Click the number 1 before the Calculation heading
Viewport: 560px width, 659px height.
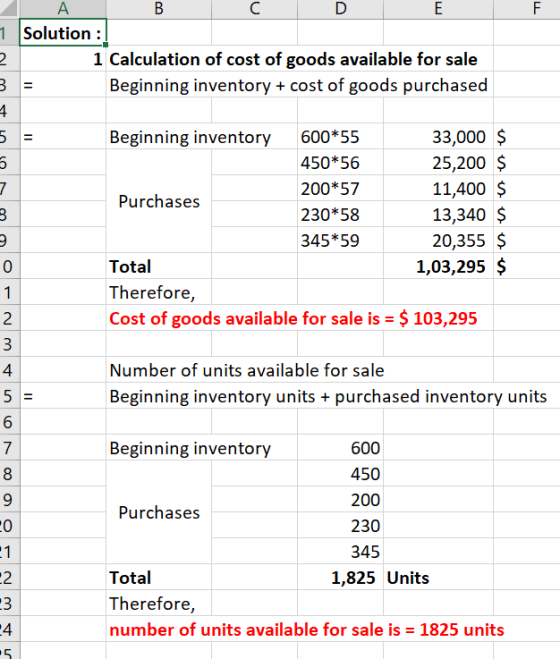[x=98, y=59]
